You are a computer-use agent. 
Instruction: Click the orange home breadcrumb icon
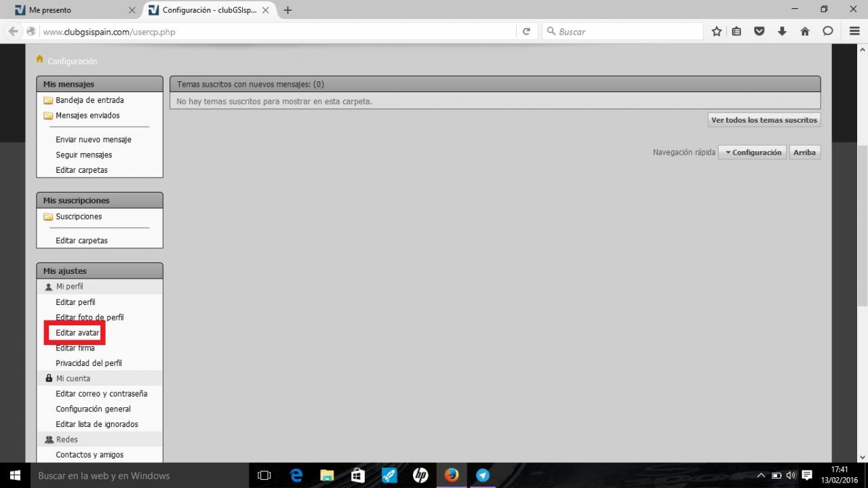coord(40,59)
